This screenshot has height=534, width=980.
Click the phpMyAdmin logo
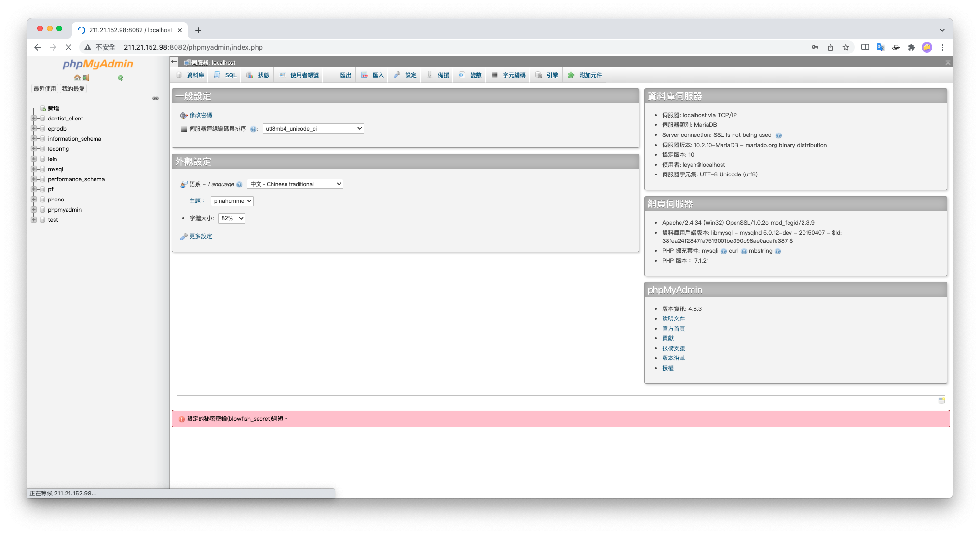(98, 64)
